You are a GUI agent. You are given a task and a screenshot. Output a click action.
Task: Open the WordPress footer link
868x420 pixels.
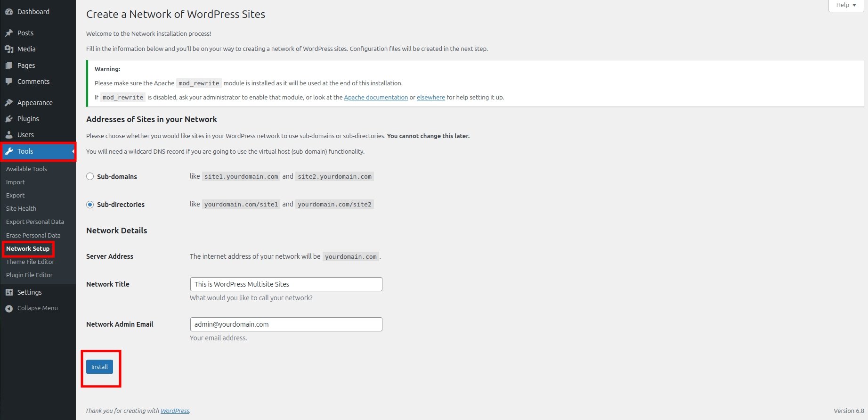pos(175,411)
